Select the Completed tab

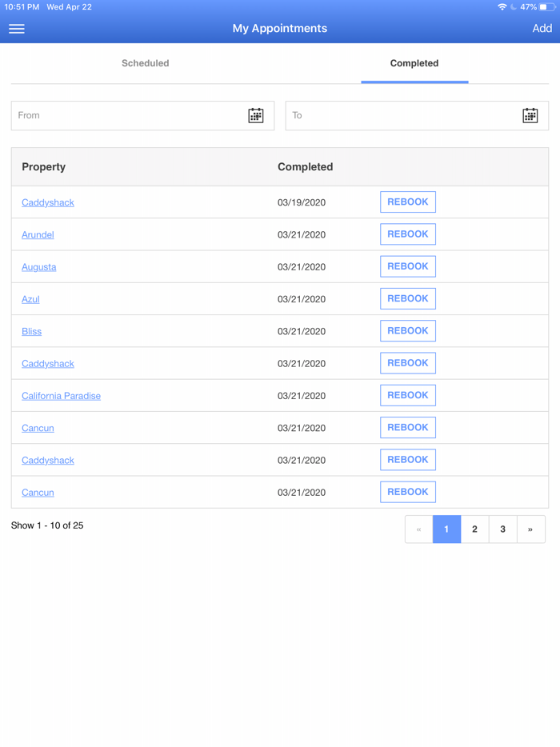[414, 63]
